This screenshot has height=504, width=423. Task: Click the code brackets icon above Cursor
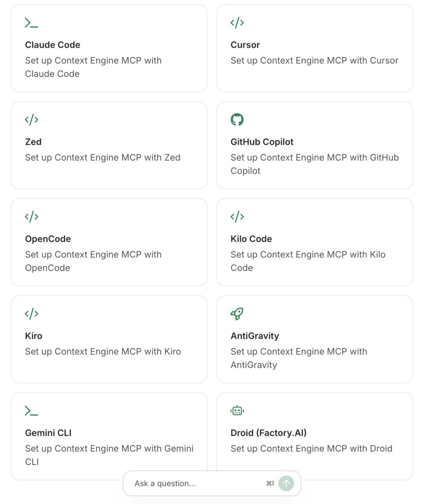tap(237, 23)
